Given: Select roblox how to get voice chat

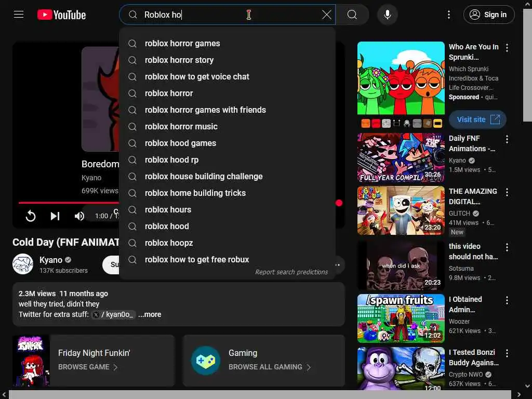Looking at the screenshot, I should [228, 77].
